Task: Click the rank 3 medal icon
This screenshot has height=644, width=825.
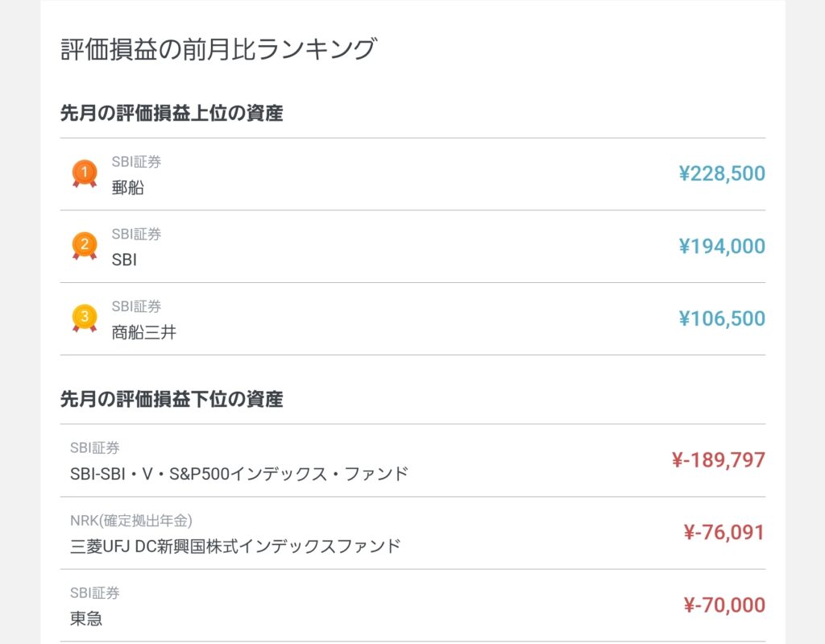Action: pyautogui.click(x=84, y=318)
